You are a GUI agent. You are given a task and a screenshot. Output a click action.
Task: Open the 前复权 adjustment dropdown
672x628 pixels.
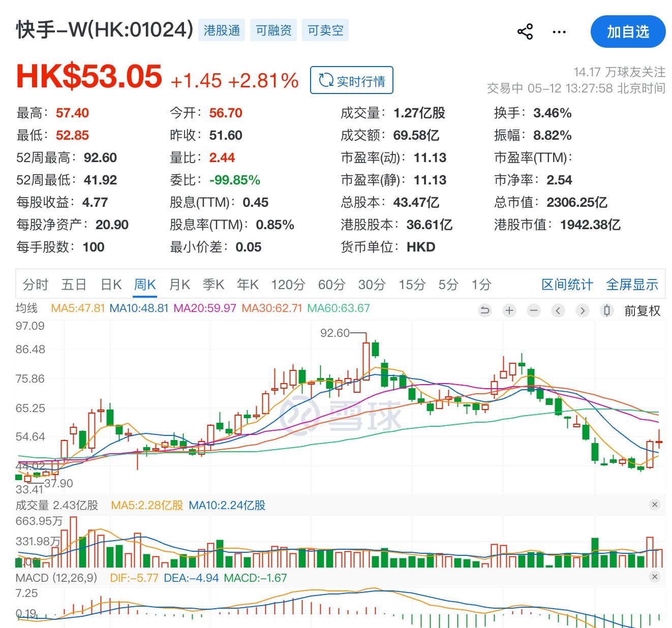[642, 310]
